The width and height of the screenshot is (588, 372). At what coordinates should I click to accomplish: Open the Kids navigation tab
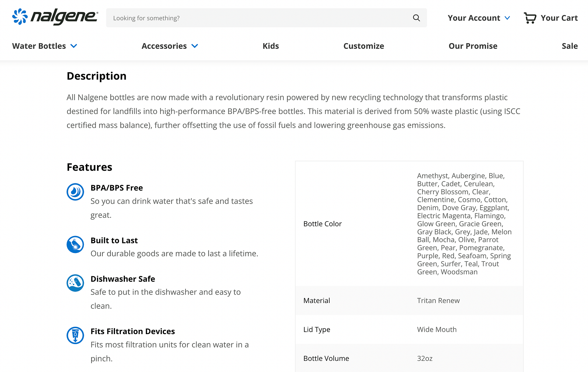[270, 46]
